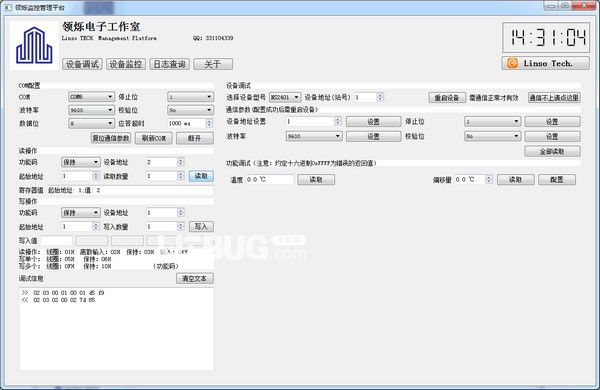
Task: Click the 断开 disconnect button
Action: tap(195, 138)
